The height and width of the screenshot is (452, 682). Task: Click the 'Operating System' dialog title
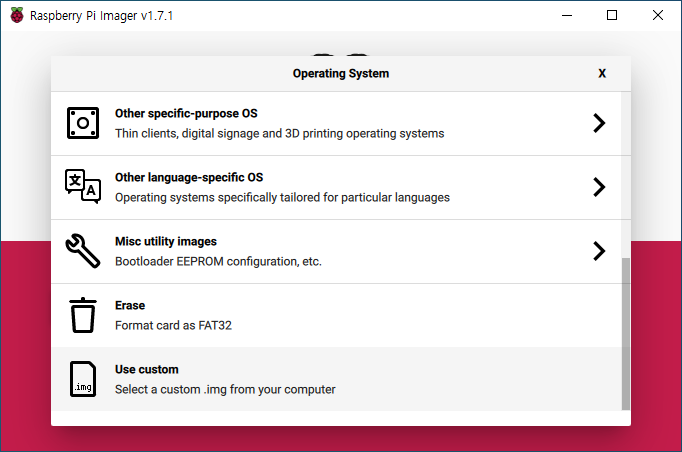click(x=341, y=74)
